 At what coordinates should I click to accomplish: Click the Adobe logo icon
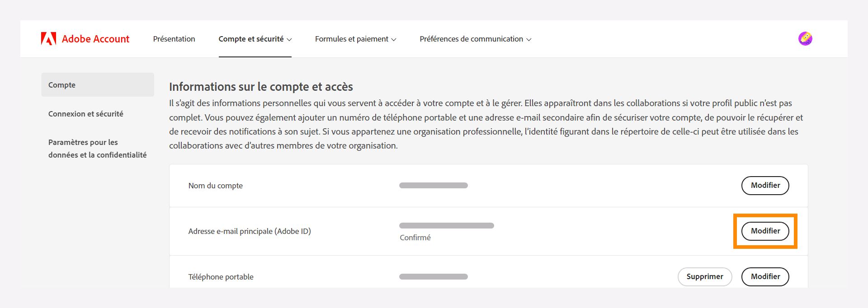(x=49, y=38)
